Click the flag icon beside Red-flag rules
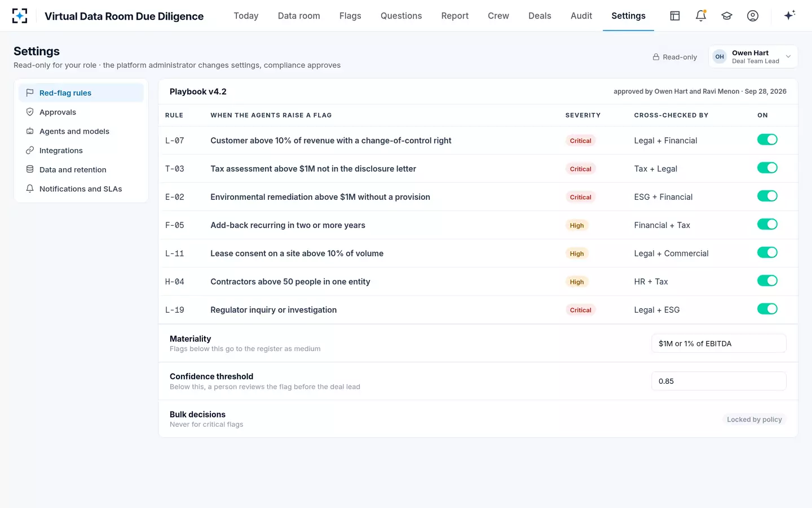The width and height of the screenshot is (812, 508). [30, 93]
